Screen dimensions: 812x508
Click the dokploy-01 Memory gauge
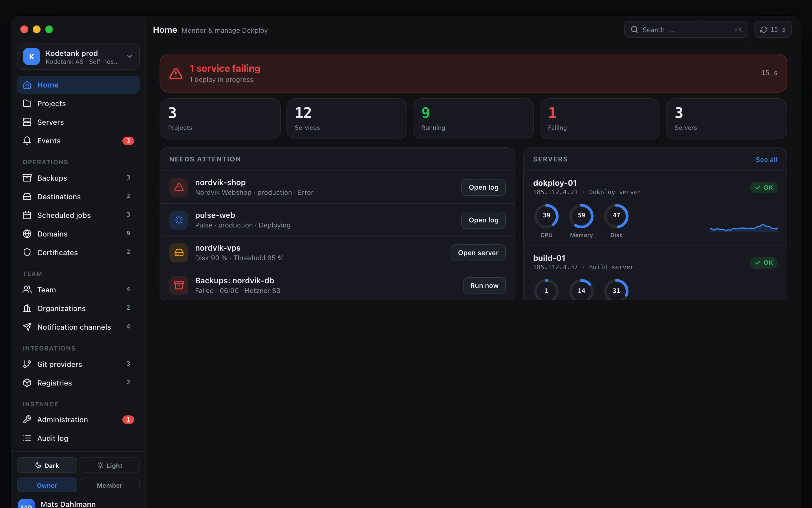point(581,216)
